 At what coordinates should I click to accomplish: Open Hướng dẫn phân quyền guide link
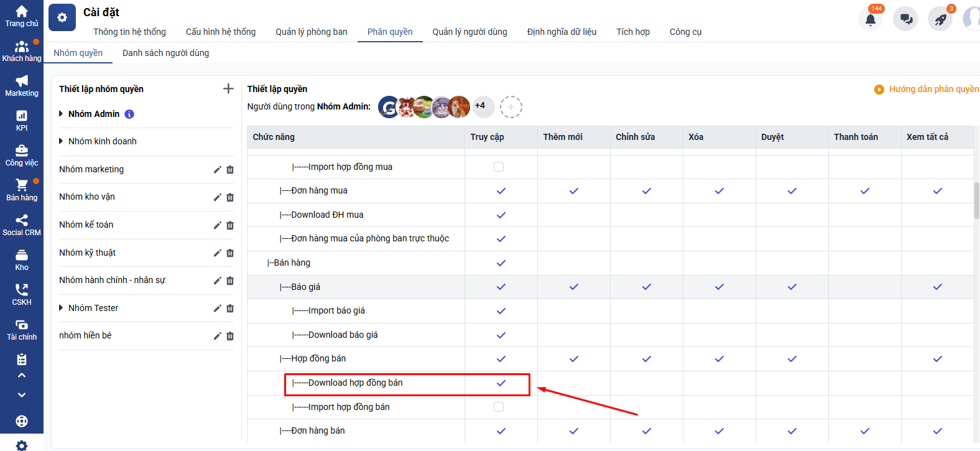click(x=933, y=89)
